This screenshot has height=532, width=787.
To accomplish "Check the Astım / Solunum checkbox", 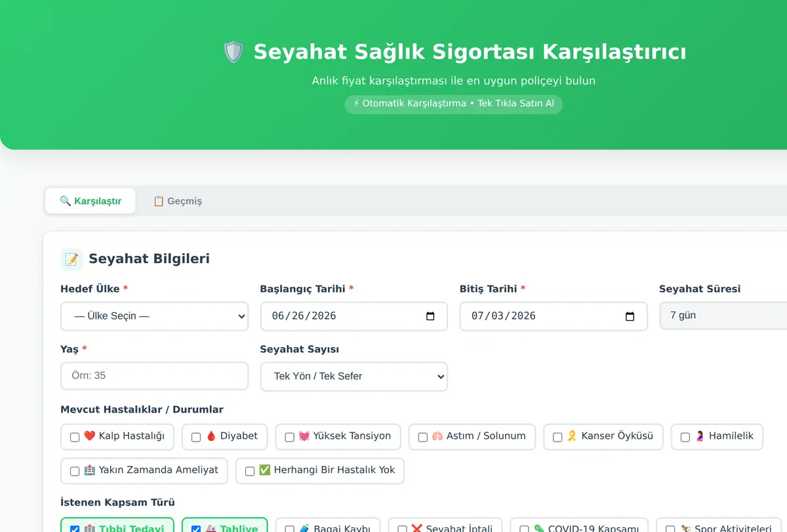I will [423, 437].
